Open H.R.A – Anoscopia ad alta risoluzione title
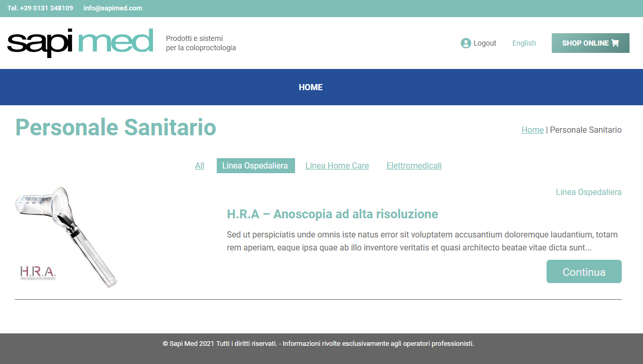Screen dimensions: 643x364 click(332, 214)
